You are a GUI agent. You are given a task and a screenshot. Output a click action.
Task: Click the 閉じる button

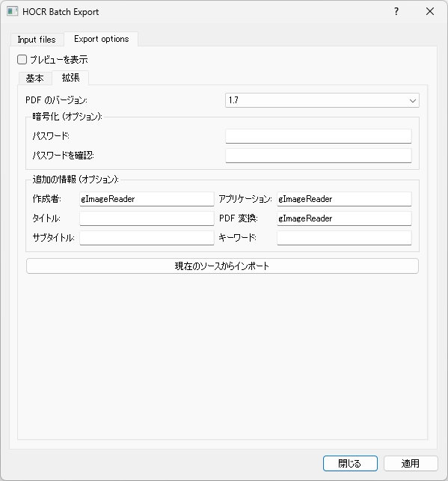click(x=350, y=463)
